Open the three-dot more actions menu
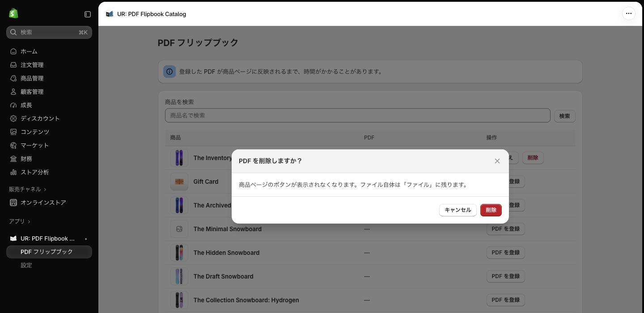Image resolution: width=644 pixels, height=313 pixels. pyautogui.click(x=629, y=13)
